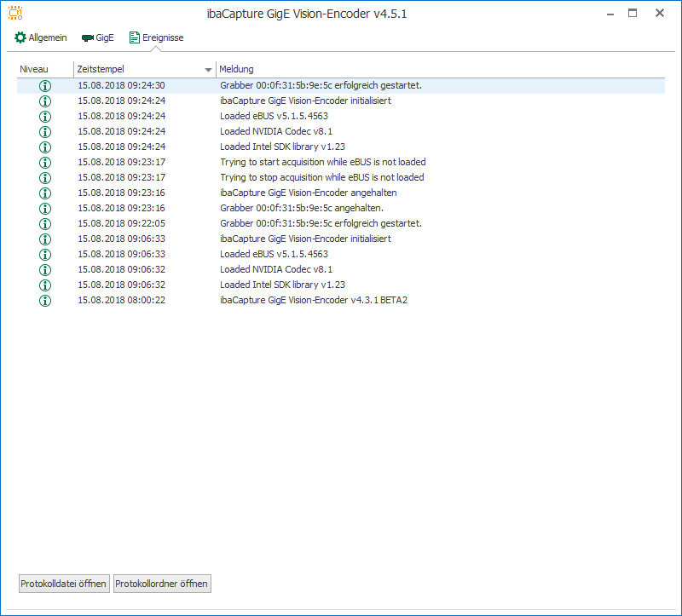This screenshot has height=616, width=682.
Task: Click info icon of the 09:24:30 row
Action: [x=45, y=86]
